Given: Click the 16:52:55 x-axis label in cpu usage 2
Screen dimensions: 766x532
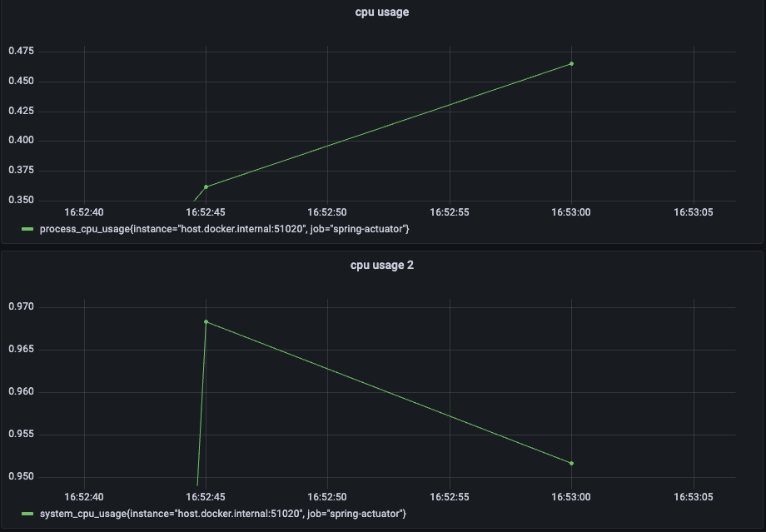Looking at the screenshot, I should tap(450, 497).
